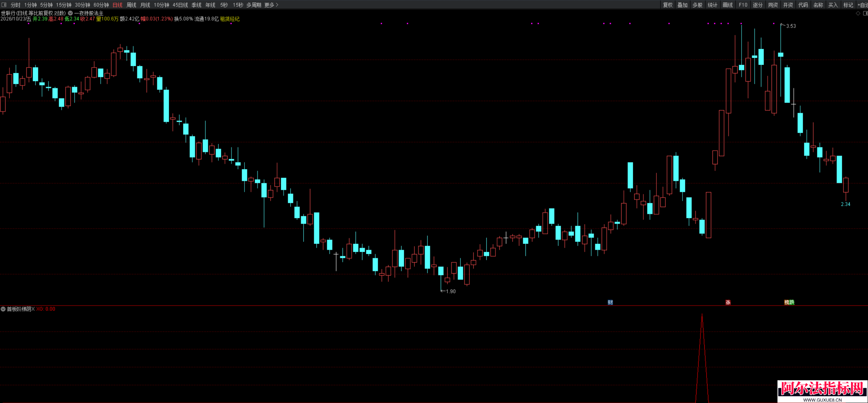Switch to 15秒 period
This screenshot has width=868, height=403.
(x=238, y=5)
